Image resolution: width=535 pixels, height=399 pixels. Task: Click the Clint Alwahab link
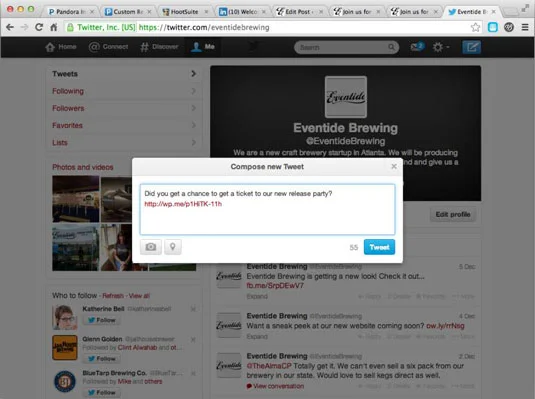(137, 347)
